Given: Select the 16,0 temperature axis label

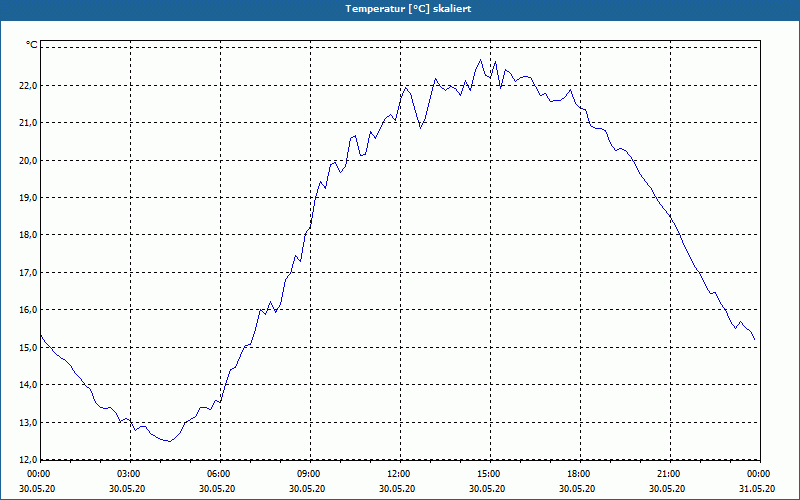Looking at the screenshot, I should [x=29, y=310].
